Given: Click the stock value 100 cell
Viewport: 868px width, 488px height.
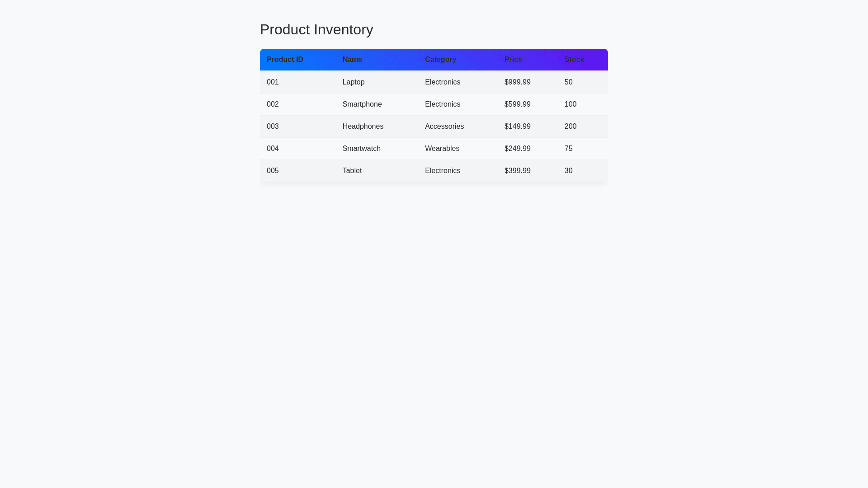Looking at the screenshot, I should coord(571,104).
